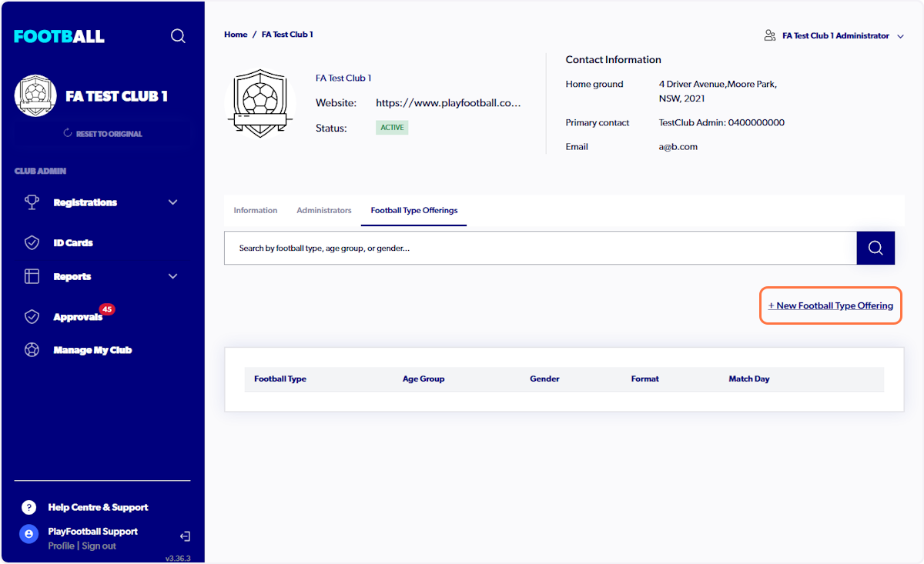Click FA Test Club 1 breadcrumb
Image resolution: width=924 pixels, height=564 pixels.
(287, 35)
